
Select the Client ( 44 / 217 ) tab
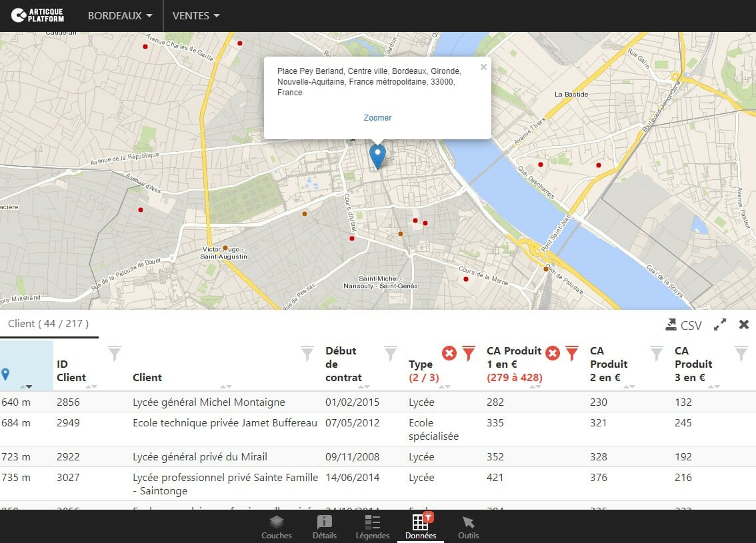click(x=48, y=324)
